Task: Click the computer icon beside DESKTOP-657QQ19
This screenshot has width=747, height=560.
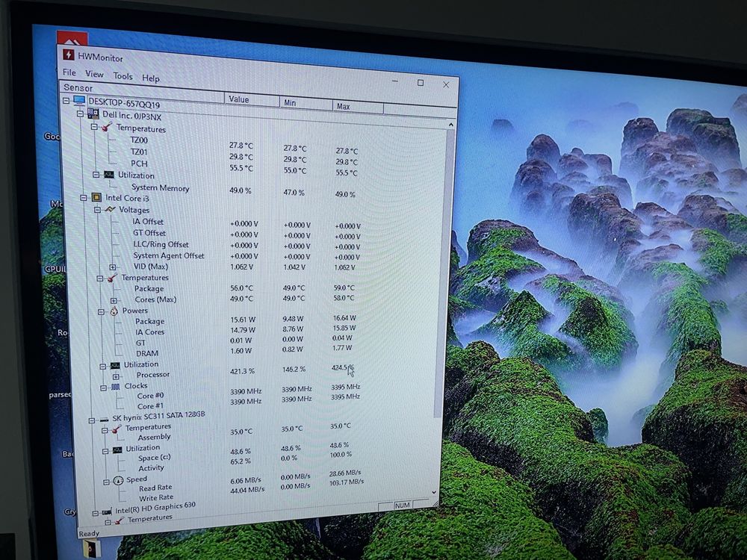Action: pyautogui.click(x=79, y=101)
